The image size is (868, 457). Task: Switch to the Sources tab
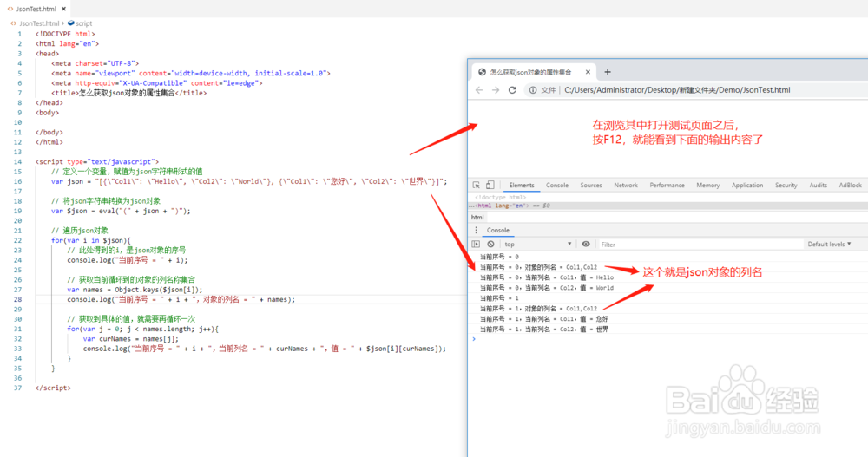(x=590, y=186)
